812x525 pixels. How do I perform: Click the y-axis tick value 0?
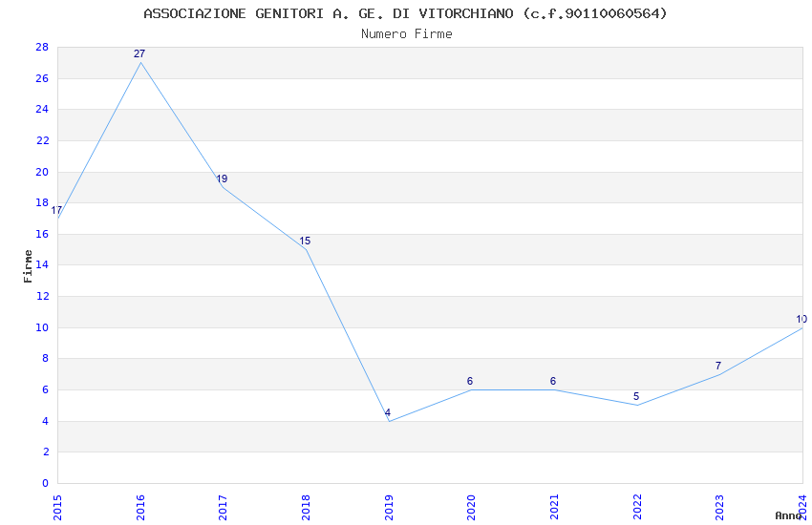[46, 483]
